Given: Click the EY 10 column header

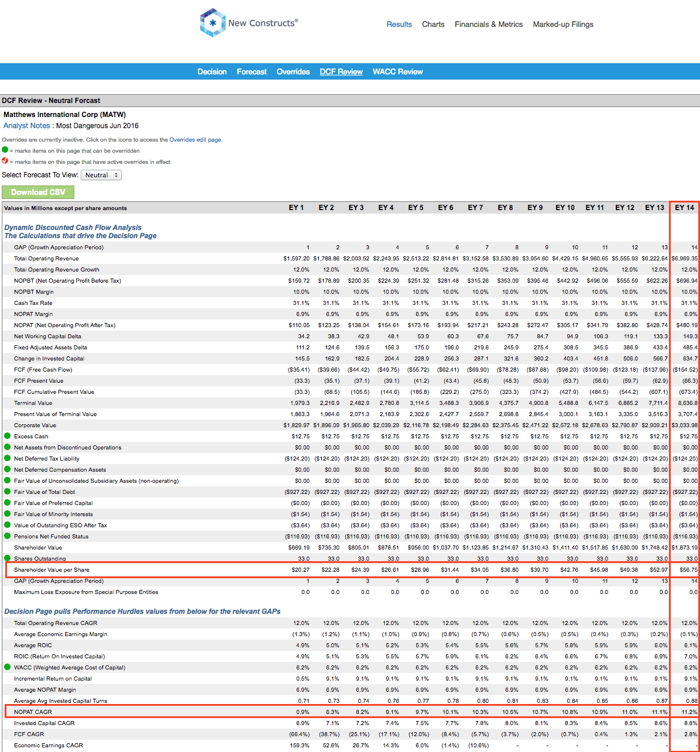Looking at the screenshot, I should click(x=564, y=208).
